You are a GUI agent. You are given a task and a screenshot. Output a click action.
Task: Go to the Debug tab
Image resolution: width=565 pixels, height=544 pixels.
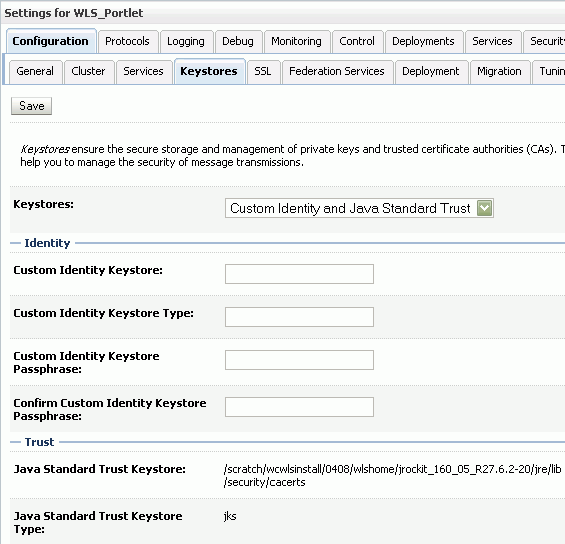click(x=238, y=41)
